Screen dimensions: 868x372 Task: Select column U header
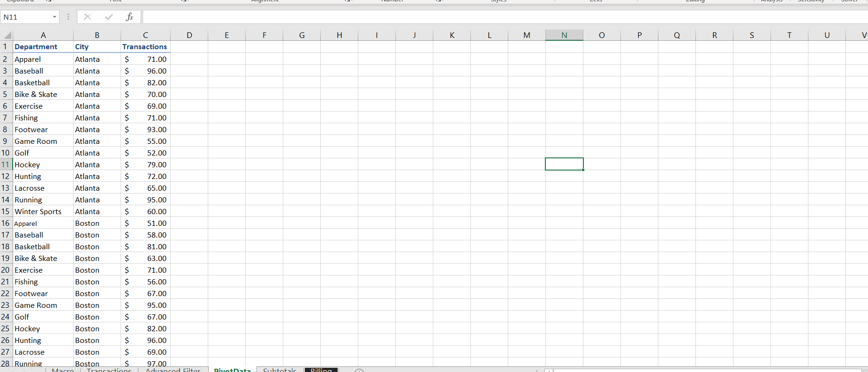pos(827,35)
